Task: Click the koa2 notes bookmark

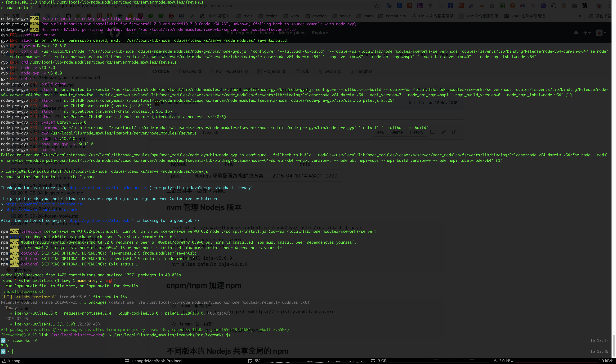Action: coord(526,16)
